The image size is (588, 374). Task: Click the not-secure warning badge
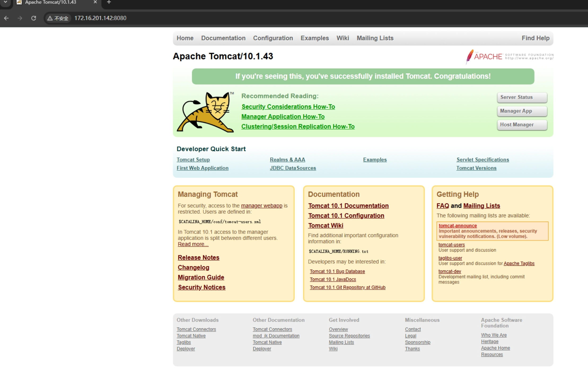point(58,18)
